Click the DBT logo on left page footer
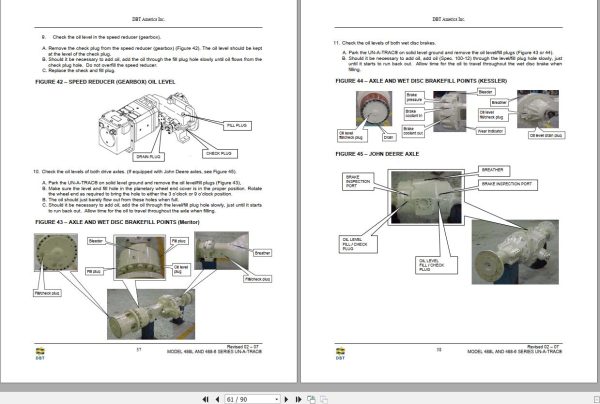600x404 pixels. 40,354
